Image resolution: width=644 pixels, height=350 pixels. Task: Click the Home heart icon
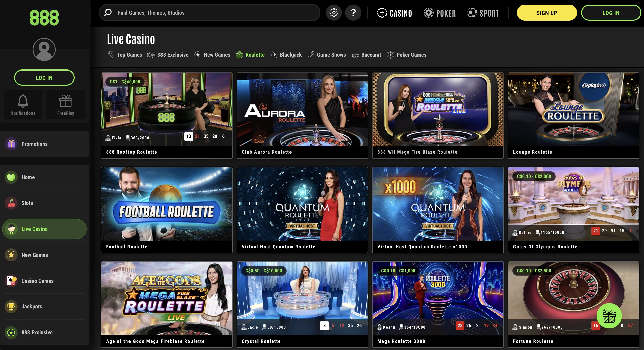[x=11, y=177]
